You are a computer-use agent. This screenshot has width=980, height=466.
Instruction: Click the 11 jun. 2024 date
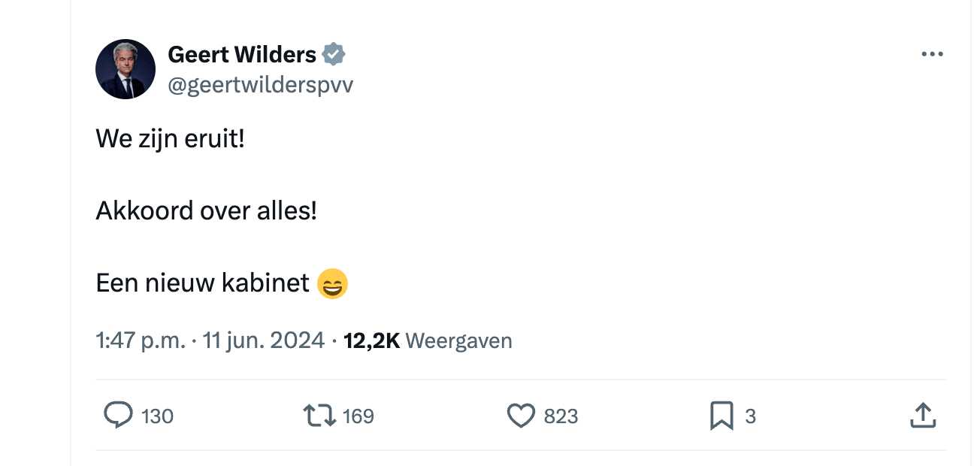tap(264, 341)
